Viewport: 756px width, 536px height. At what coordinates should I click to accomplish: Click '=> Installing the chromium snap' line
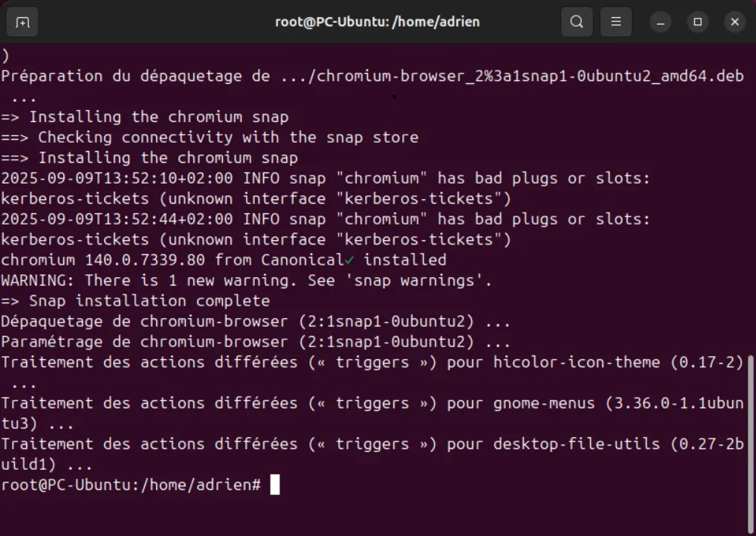145,117
